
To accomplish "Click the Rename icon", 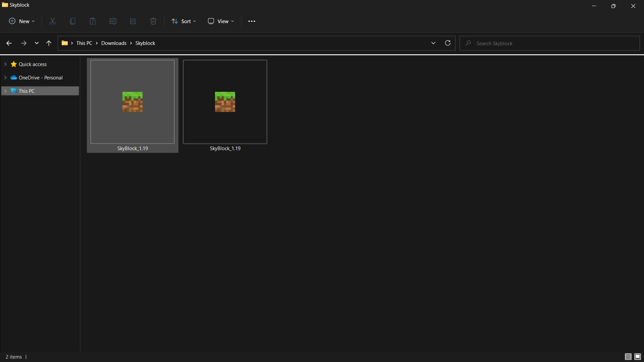I will (x=113, y=21).
